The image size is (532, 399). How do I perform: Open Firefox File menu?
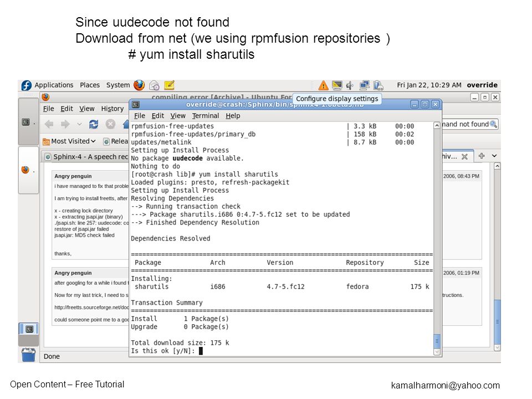pyautogui.click(x=49, y=109)
